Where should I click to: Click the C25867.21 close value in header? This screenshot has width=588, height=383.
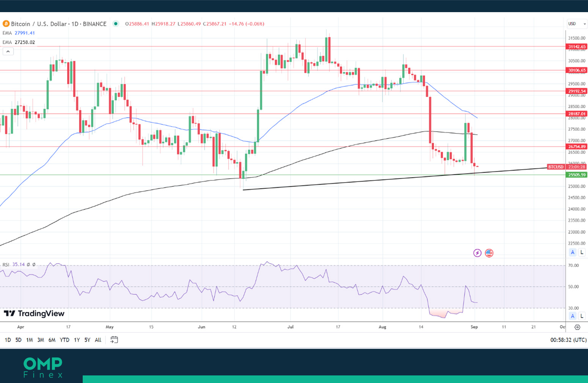215,24
